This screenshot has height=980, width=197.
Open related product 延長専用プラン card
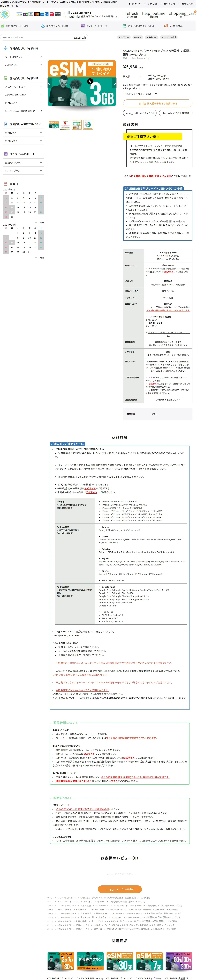click(x=90, y=961)
